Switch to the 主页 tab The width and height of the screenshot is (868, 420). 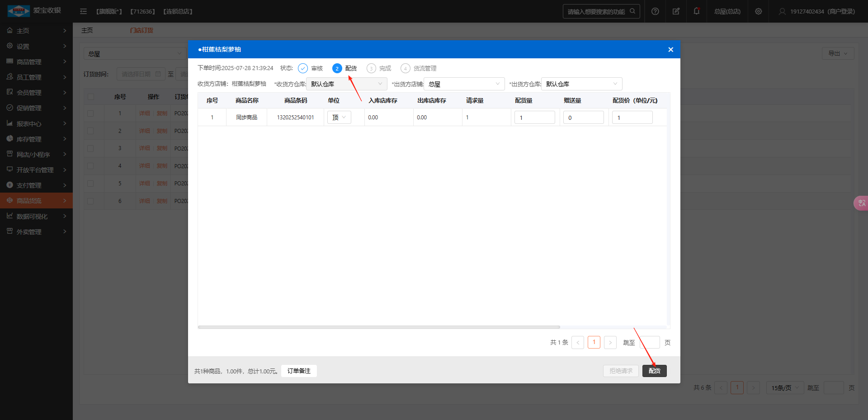tap(87, 30)
